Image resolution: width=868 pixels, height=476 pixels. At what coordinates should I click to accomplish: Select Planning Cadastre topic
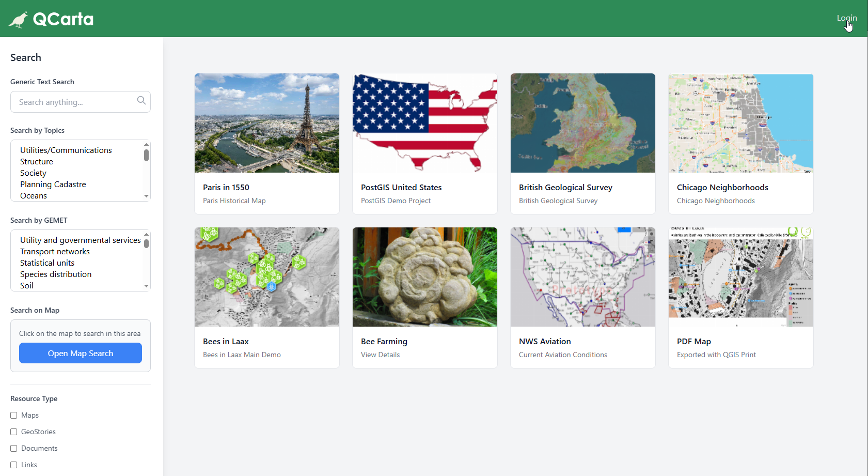tap(53, 184)
